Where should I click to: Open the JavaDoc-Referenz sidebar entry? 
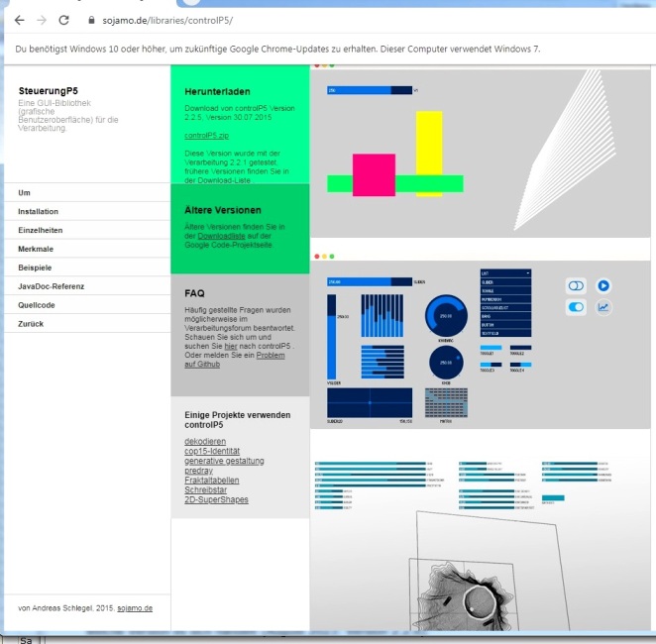[52, 286]
